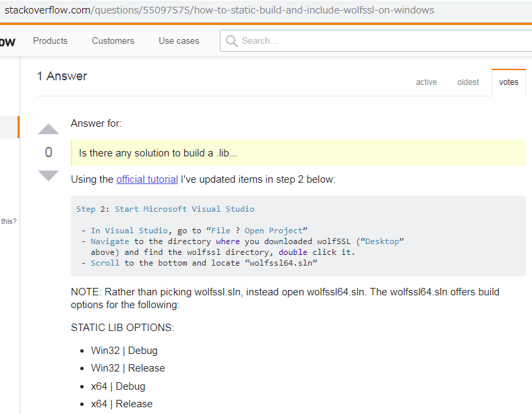Click the 'NOTE: Rather than picking' paragraph
The width and height of the screenshot is (532, 414).
pos(285,298)
